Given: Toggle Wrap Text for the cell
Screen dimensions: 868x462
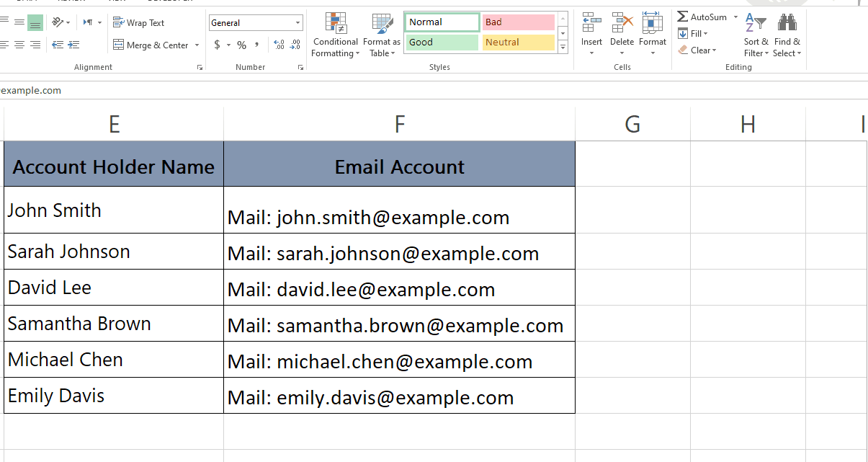Looking at the screenshot, I should [x=139, y=23].
